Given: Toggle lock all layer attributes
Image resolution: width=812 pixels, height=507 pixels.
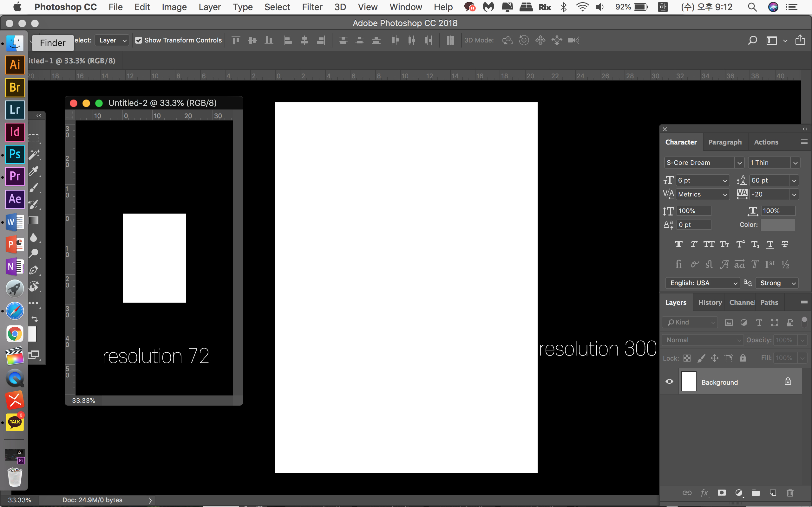Looking at the screenshot, I should point(743,358).
